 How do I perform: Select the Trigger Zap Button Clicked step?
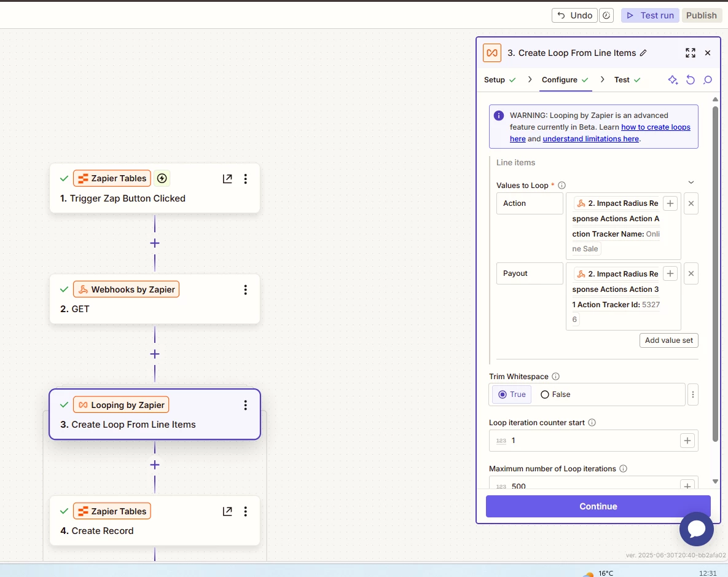(x=155, y=188)
